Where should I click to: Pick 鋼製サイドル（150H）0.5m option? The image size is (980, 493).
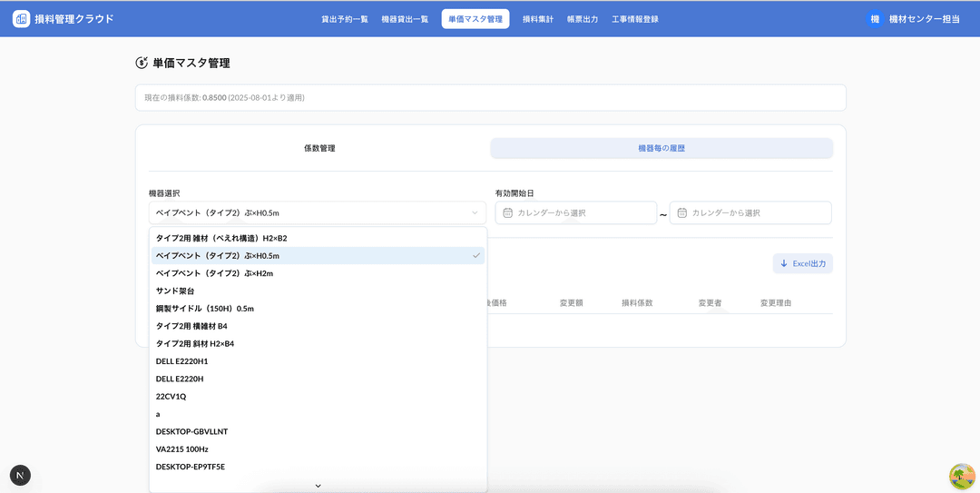[205, 309]
